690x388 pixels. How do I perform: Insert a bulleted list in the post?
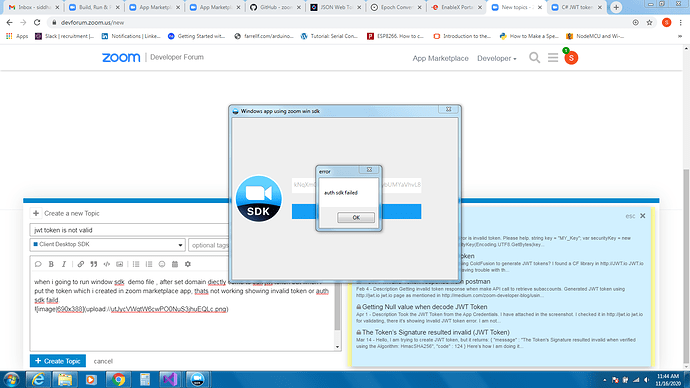coord(136,264)
